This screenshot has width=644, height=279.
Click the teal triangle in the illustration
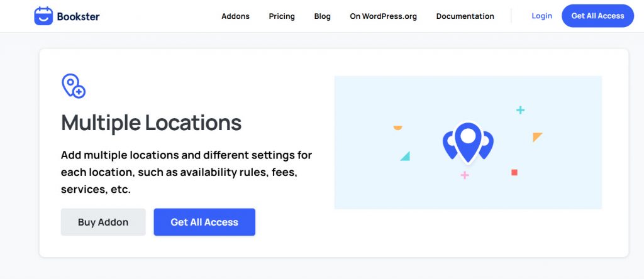tap(406, 156)
